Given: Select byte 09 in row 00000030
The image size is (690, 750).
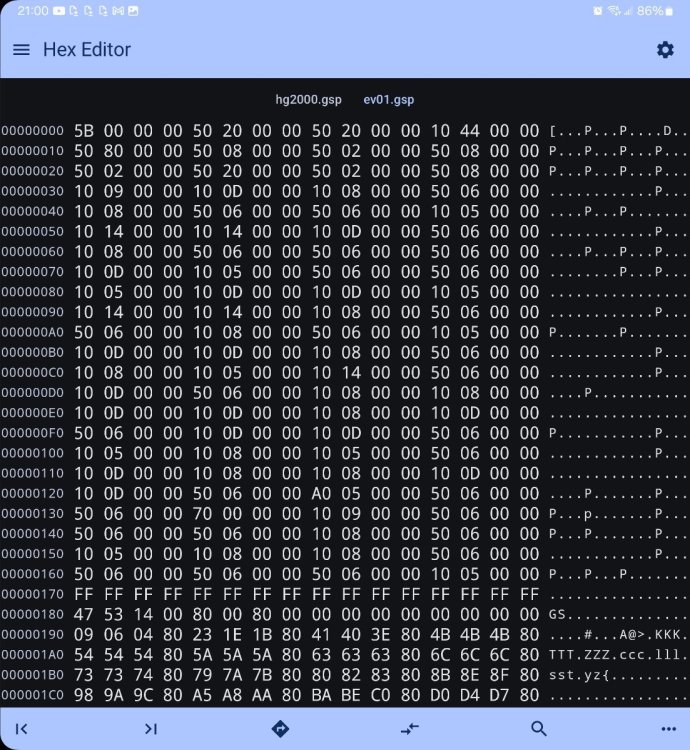Looking at the screenshot, I should click(113, 191).
